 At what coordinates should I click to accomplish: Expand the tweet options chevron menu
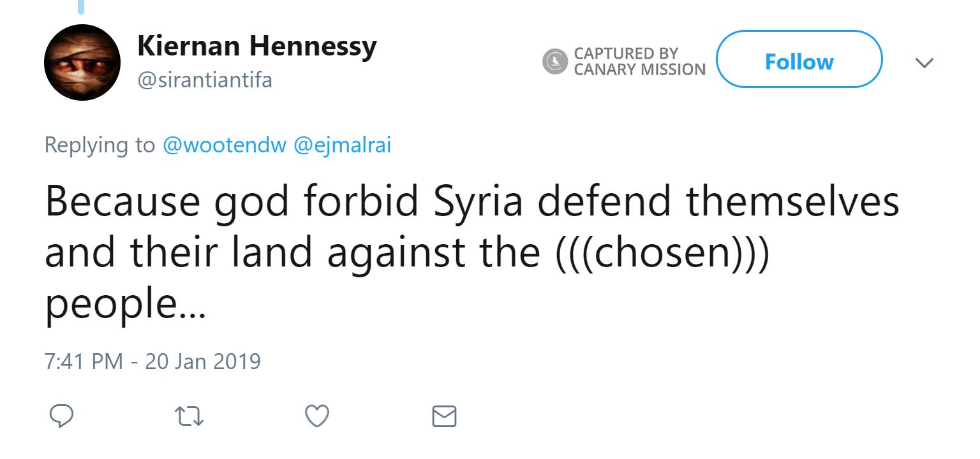(x=924, y=62)
